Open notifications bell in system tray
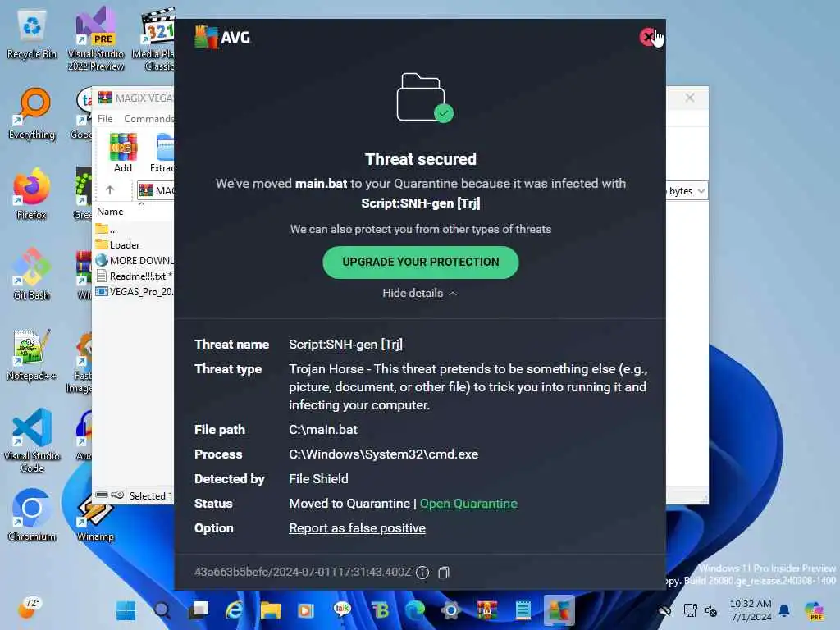Screen dimensions: 840x630 click(x=784, y=610)
